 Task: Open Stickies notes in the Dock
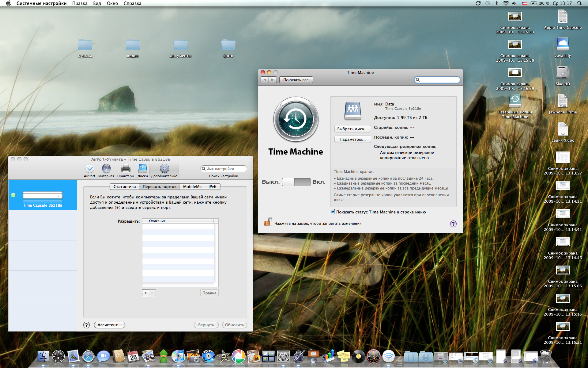[344, 356]
